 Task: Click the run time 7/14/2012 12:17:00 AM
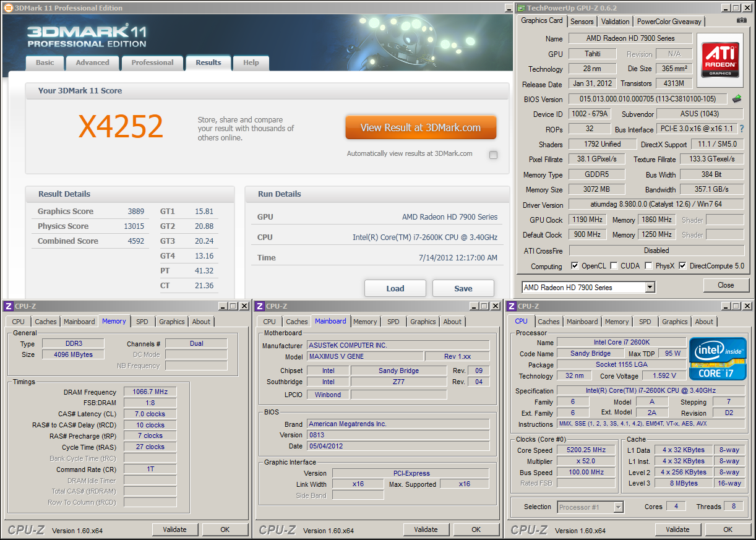coord(458,258)
